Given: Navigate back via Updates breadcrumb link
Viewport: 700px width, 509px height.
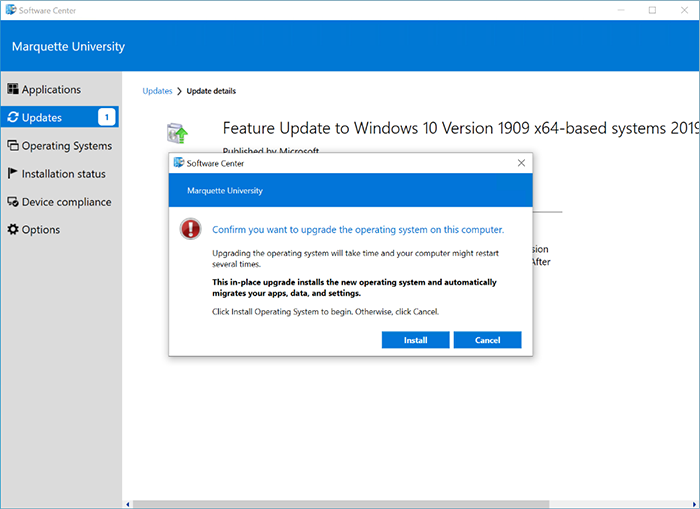Looking at the screenshot, I should point(157,91).
